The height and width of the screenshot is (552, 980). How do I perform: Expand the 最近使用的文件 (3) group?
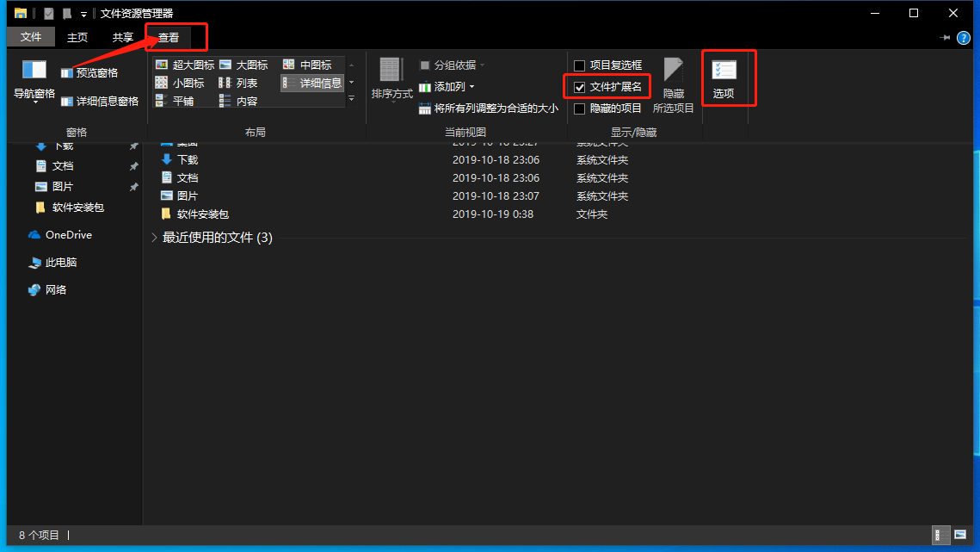(154, 238)
